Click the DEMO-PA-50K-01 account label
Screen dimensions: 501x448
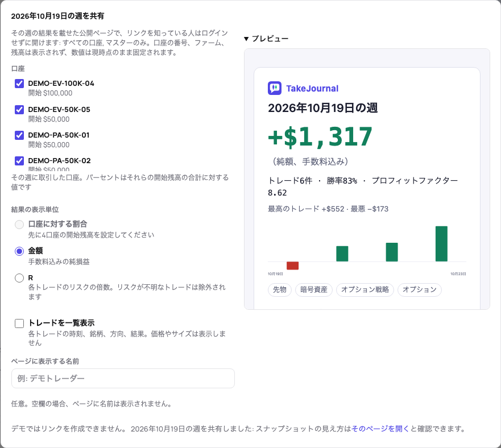point(59,135)
